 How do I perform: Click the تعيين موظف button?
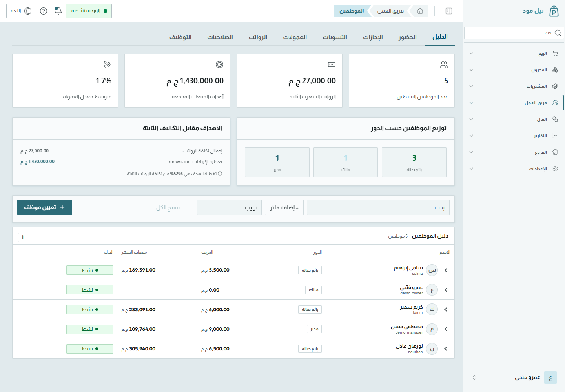click(45, 207)
